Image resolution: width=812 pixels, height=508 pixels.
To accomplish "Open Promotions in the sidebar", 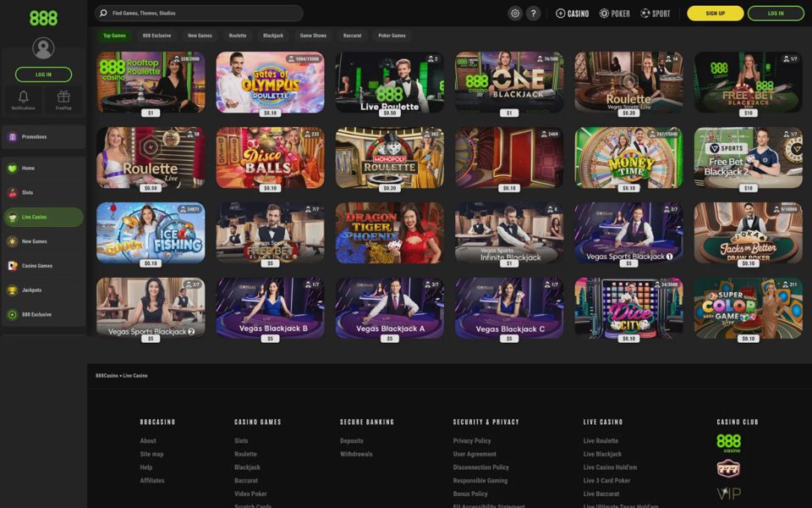I will point(43,137).
